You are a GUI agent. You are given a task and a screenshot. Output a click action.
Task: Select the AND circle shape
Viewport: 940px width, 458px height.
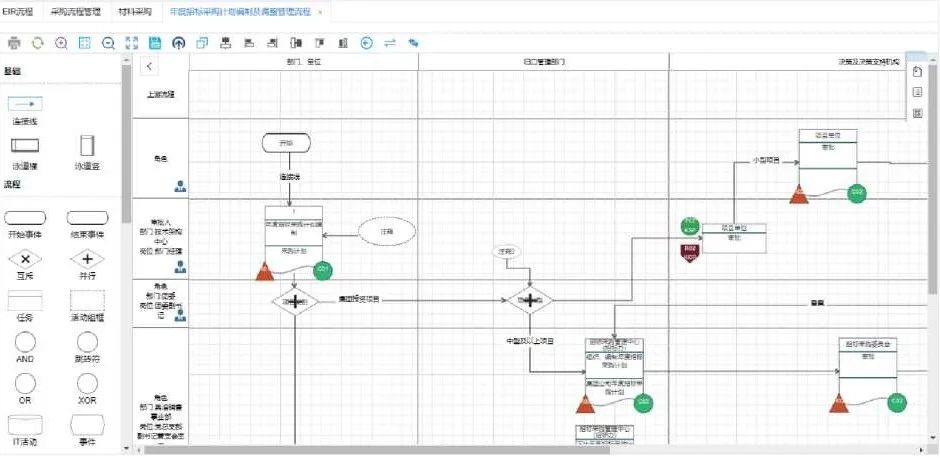[x=25, y=342]
